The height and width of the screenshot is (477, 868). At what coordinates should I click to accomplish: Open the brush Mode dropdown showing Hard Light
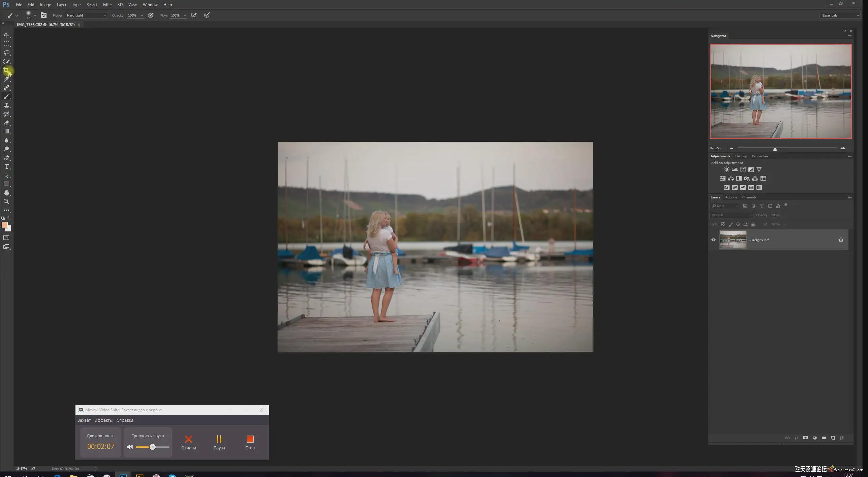pos(86,15)
